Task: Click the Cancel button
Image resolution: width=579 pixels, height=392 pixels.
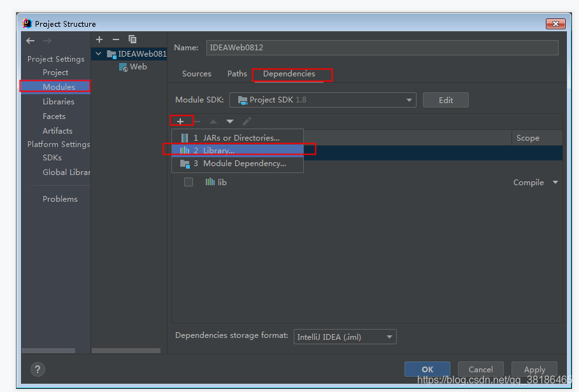Action: point(481,369)
